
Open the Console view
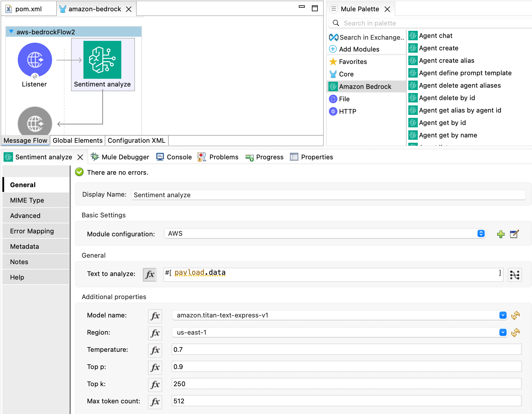coord(174,157)
